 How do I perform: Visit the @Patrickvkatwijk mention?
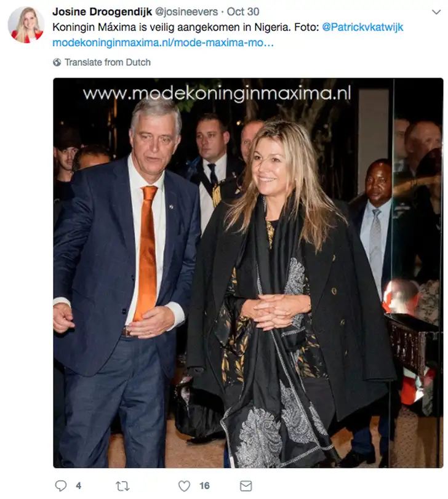pos(362,27)
